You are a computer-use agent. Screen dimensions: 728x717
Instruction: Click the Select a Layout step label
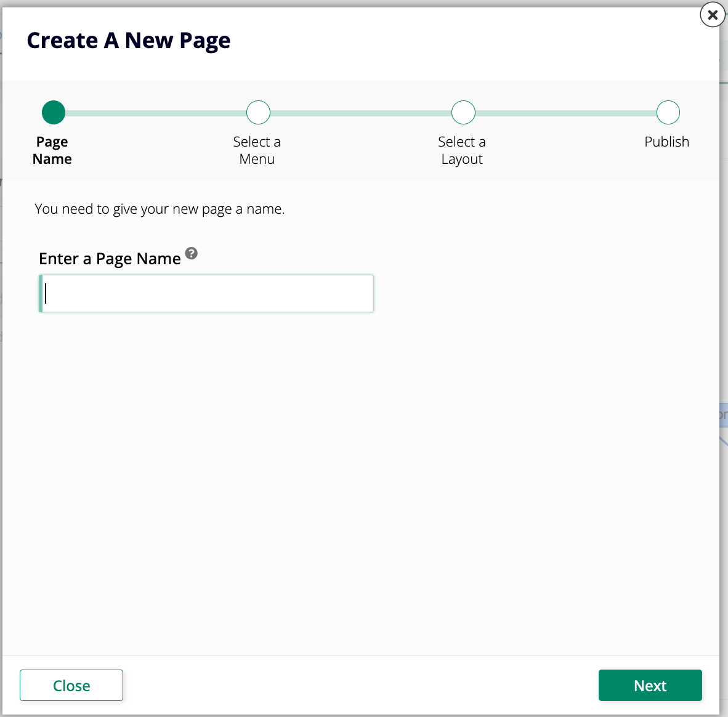click(x=463, y=150)
